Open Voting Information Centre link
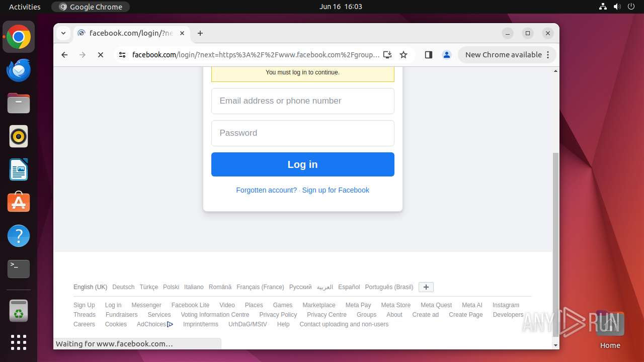This screenshot has height=362, width=644. 215,315
